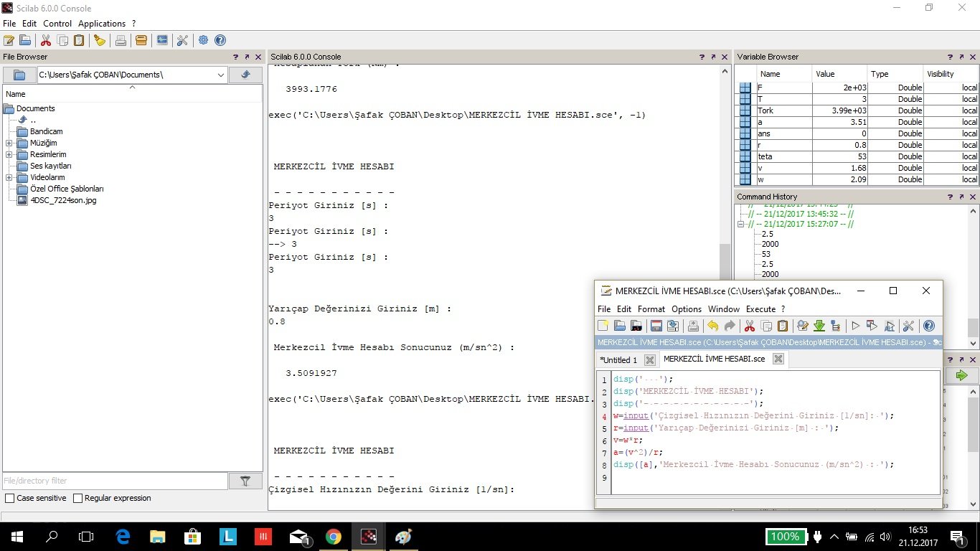Open SciNotes help question-mark icon
Screen dimensions: 980x551
[928, 326]
